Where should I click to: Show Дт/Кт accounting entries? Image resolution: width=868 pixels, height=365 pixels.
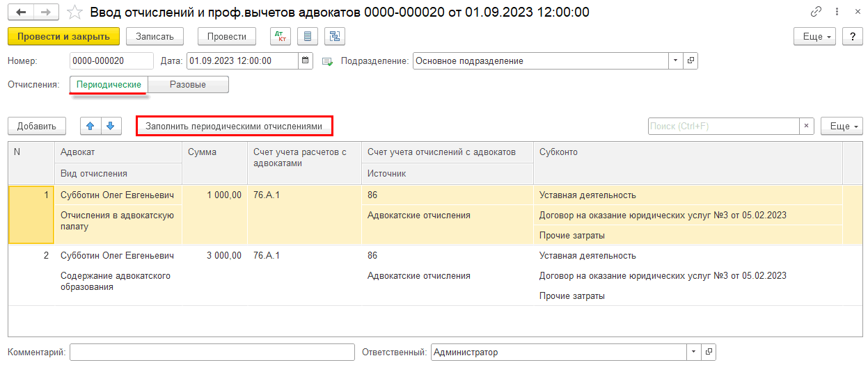(x=281, y=37)
